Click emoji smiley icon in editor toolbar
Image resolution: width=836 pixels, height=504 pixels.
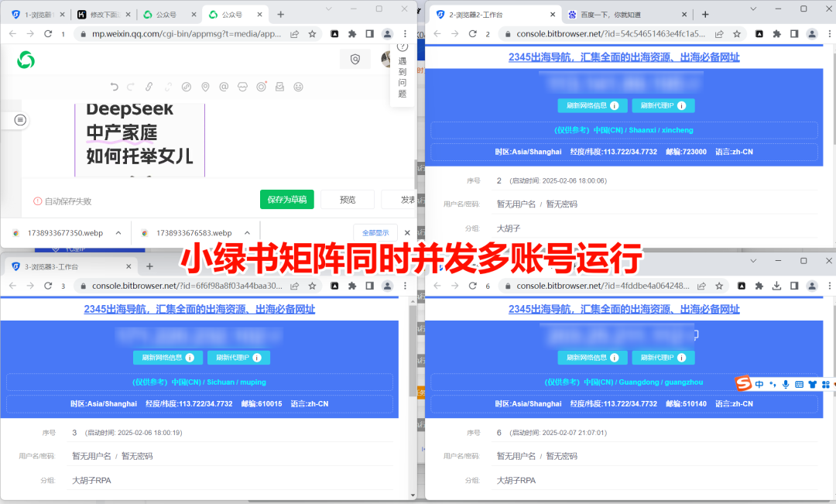[299, 87]
